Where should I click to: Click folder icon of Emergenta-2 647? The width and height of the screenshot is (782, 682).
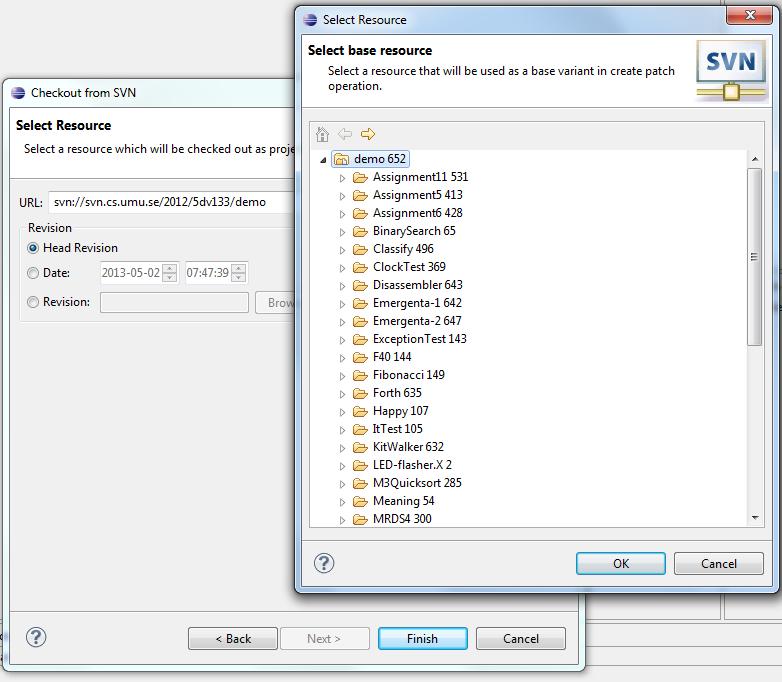click(x=360, y=321)
